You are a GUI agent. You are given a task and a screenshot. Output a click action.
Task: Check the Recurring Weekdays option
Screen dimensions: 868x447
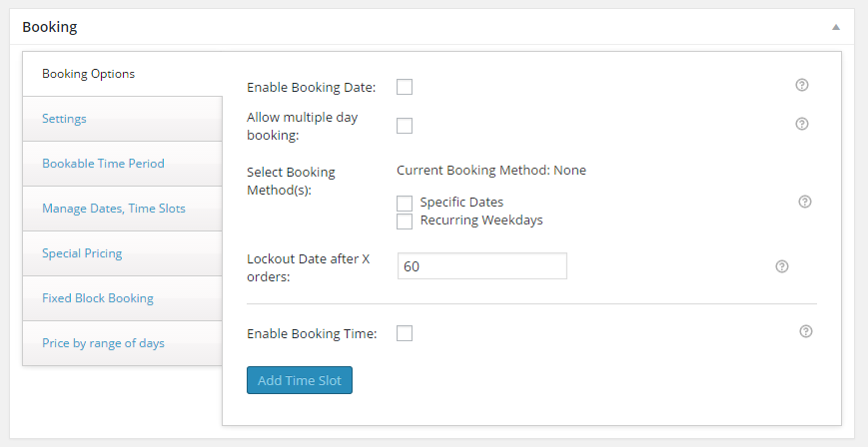tap(405, 221)
